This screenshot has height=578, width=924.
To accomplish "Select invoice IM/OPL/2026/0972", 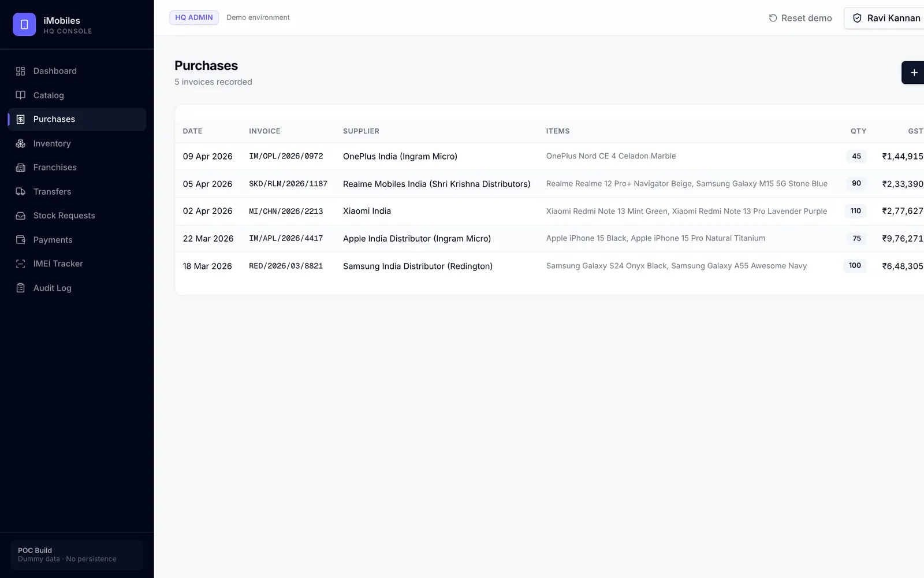I will coord(286,156).
